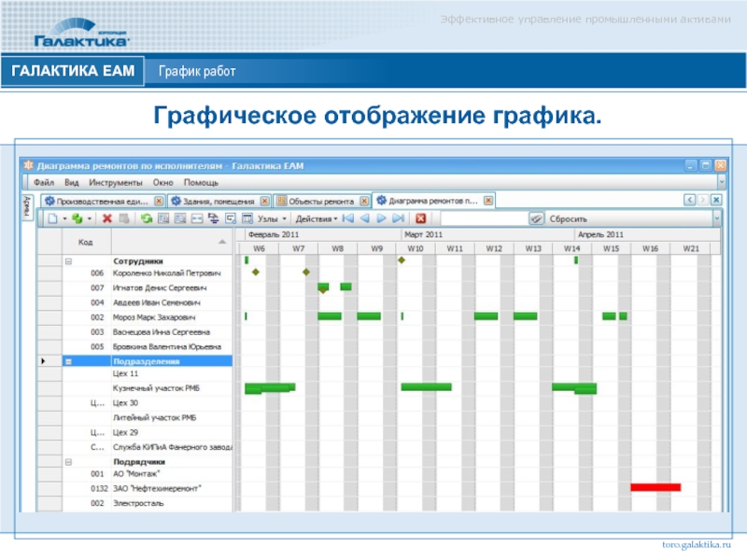Collapse the Сотрудники group
The height and width of the screenshot is (560, 747).
(x=68, y=261)
